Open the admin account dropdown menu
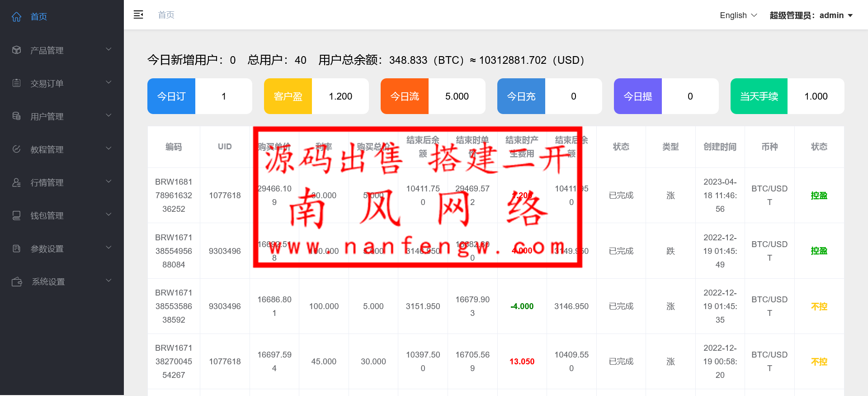 pyautogui.click(x=811, y=15)
